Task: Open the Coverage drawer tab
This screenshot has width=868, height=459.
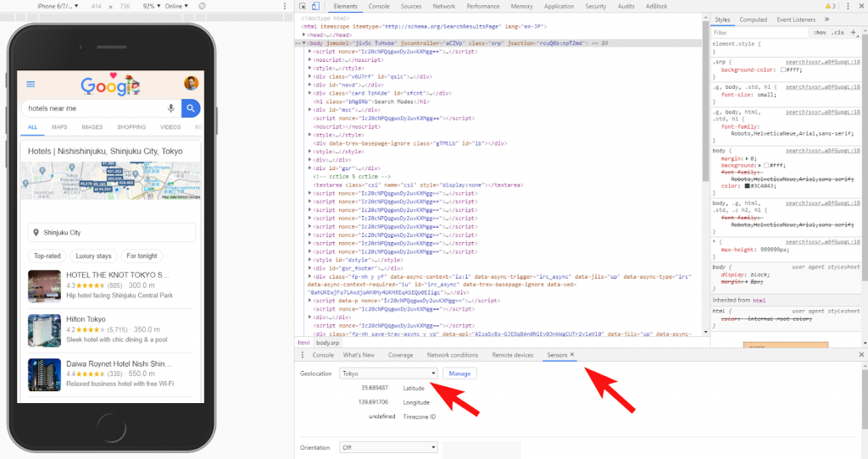Action: pyautogui.click(x=400, y=355)
